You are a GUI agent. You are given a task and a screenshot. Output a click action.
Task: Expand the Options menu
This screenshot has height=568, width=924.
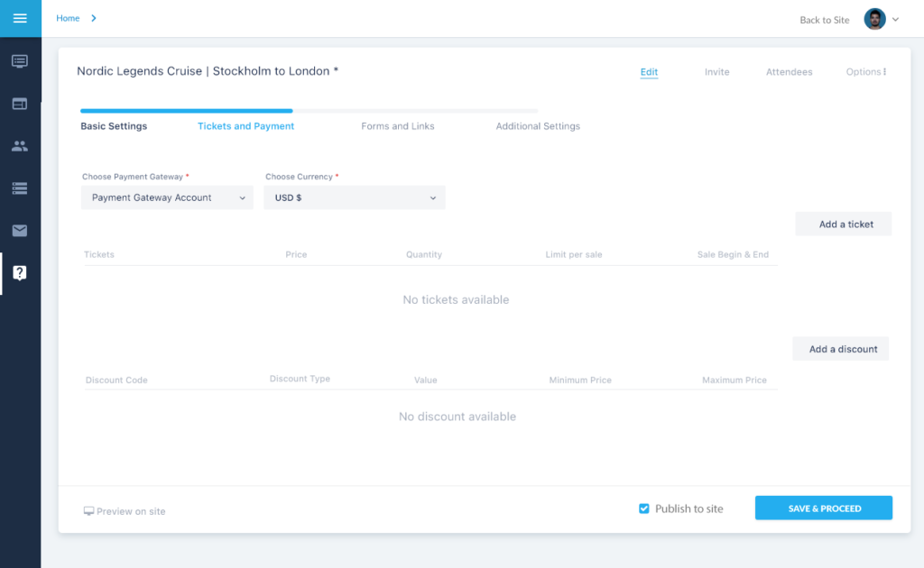(865, 72)
